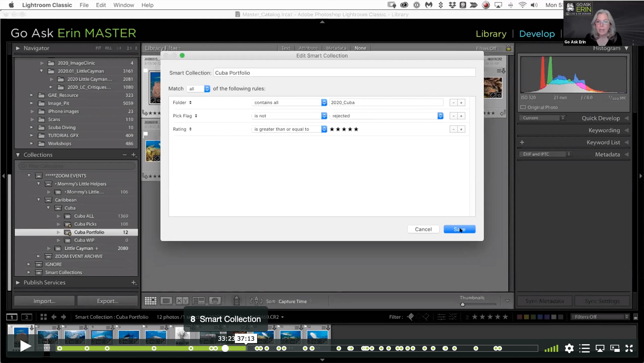Click the Export button

(x=107, y=301)
